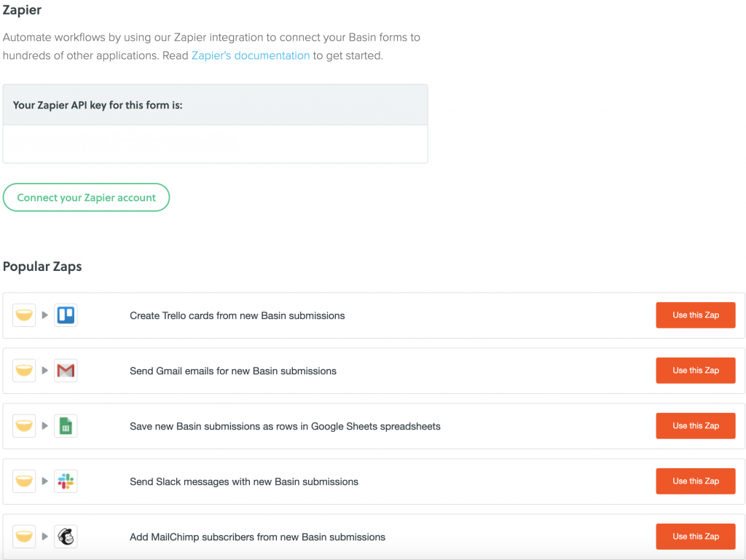
Task: Click 'Your Zapier API key for this form is:' label
Action: 98,105
